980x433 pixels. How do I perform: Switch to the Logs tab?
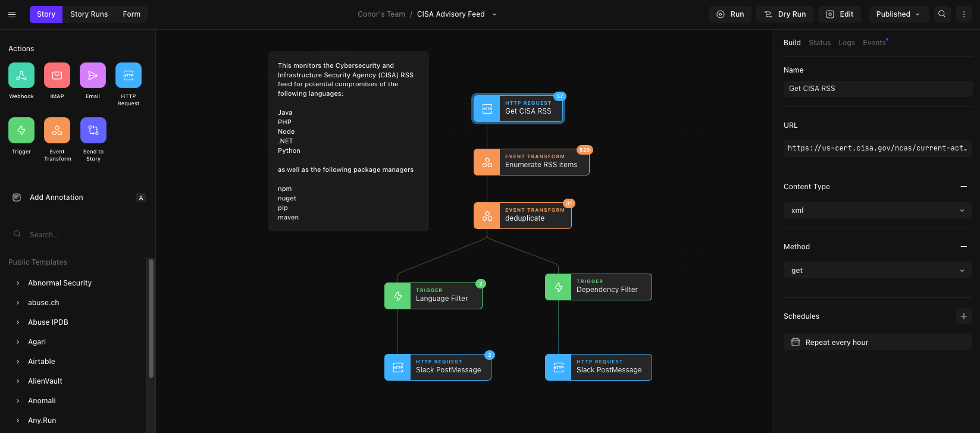[x=847, y=43]
